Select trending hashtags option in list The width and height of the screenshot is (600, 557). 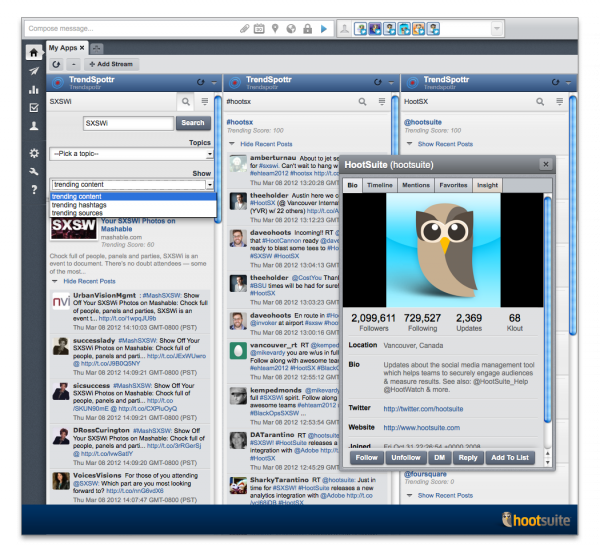133,205
